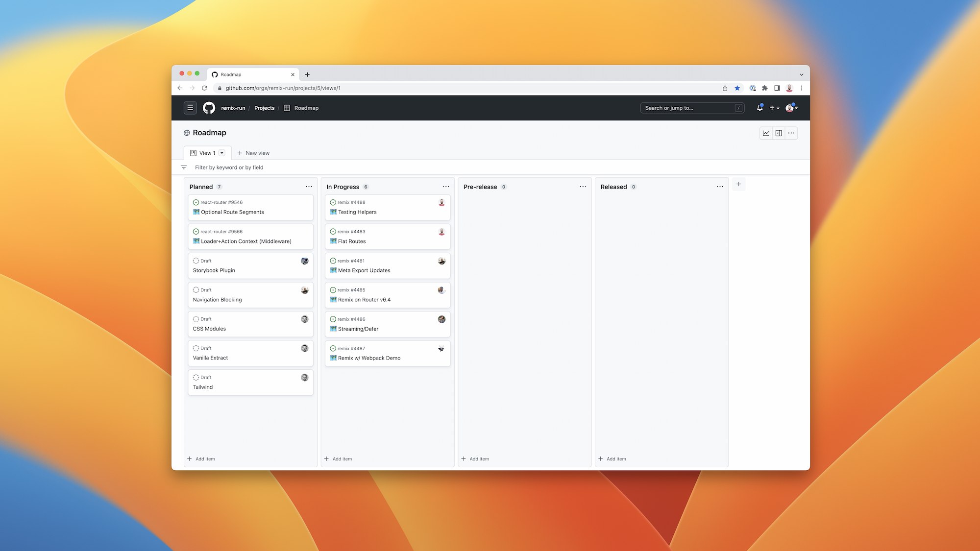Open the Planned column options menu
Screen dimensions: 980x551
click(309, 187)
